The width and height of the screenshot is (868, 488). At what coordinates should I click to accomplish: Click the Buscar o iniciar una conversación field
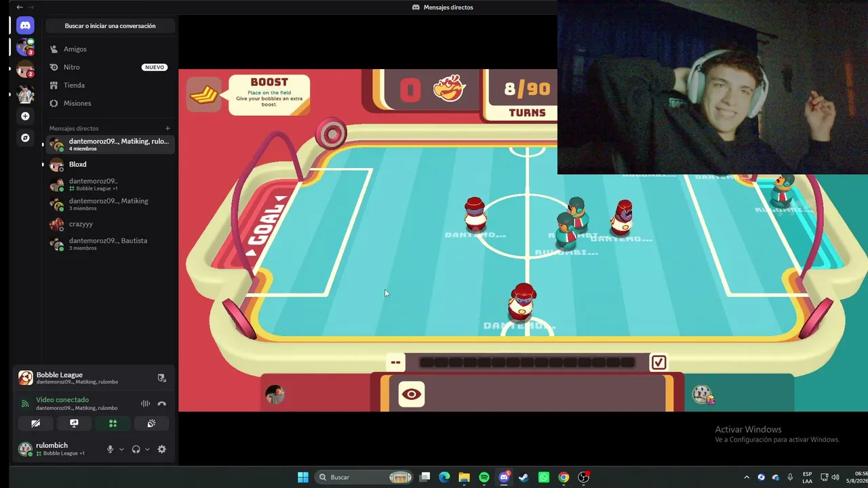(111, 26)
